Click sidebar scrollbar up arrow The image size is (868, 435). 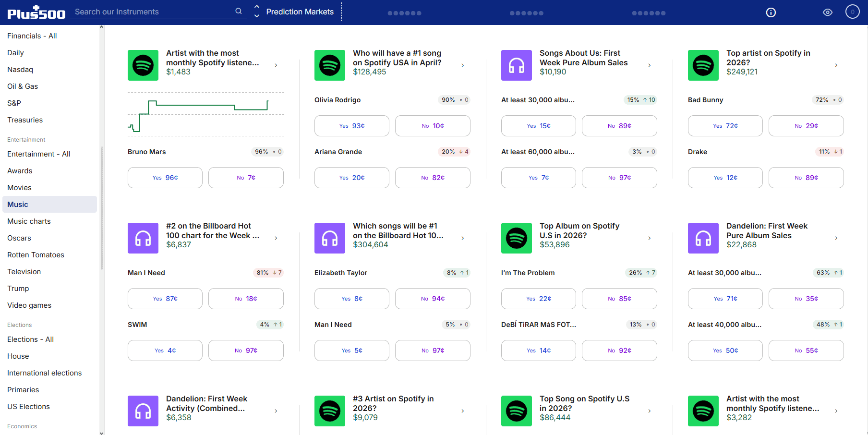coord(101,27)
